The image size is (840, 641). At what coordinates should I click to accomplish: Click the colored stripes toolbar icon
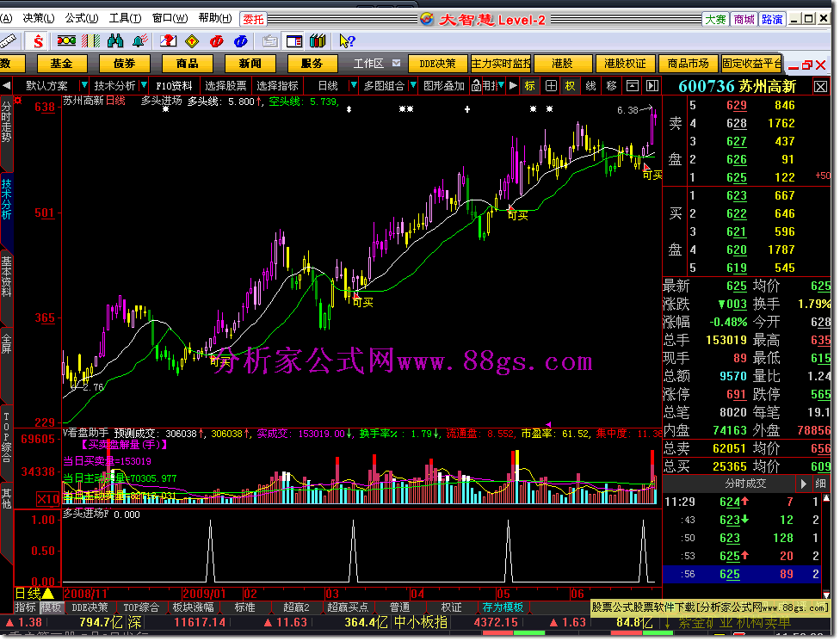(x=91, y=41)
